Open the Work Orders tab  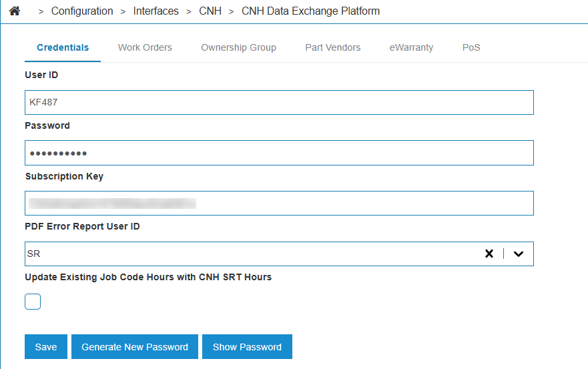tap(145, 47)
